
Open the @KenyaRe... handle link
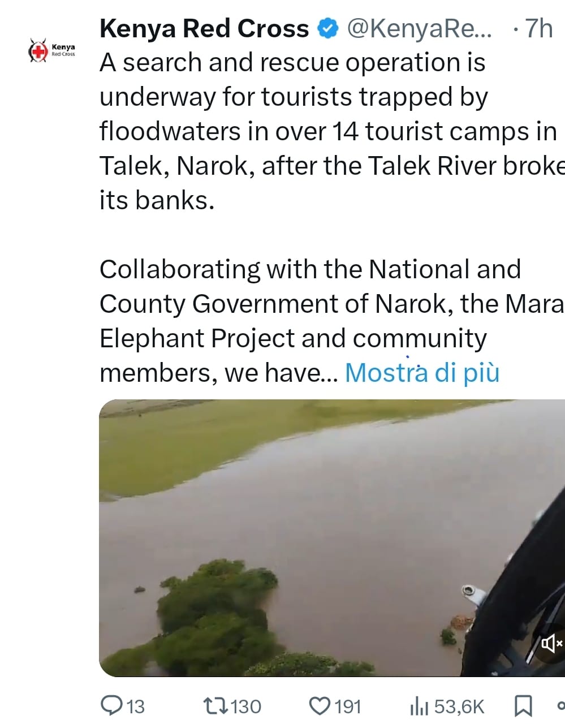pos(419,28)
